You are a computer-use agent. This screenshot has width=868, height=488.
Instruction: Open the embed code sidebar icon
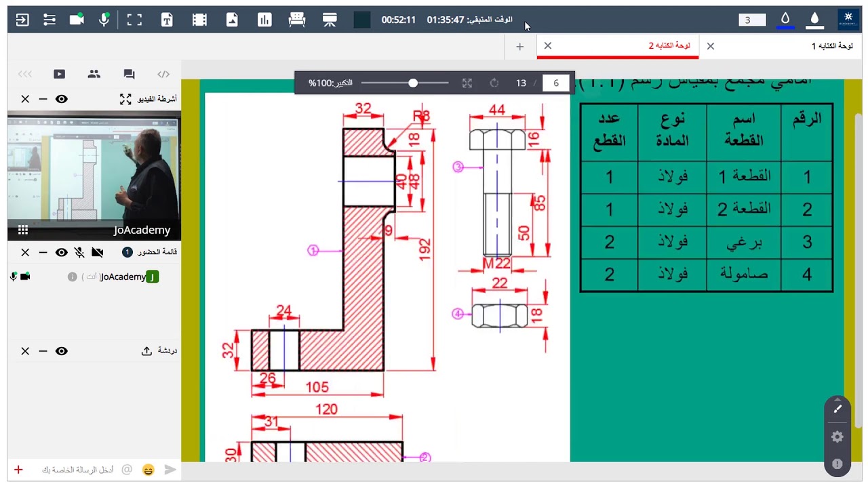point(163,74)
